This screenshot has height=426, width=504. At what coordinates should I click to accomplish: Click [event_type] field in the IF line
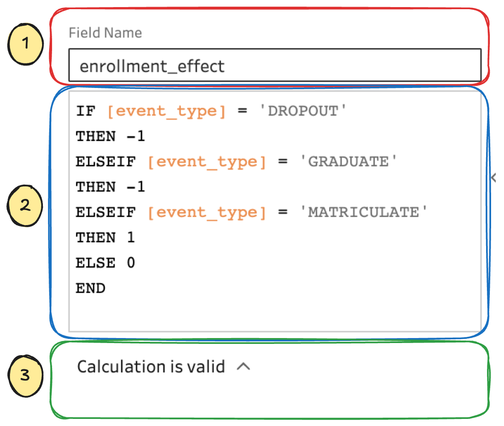(x=166, y=111)
